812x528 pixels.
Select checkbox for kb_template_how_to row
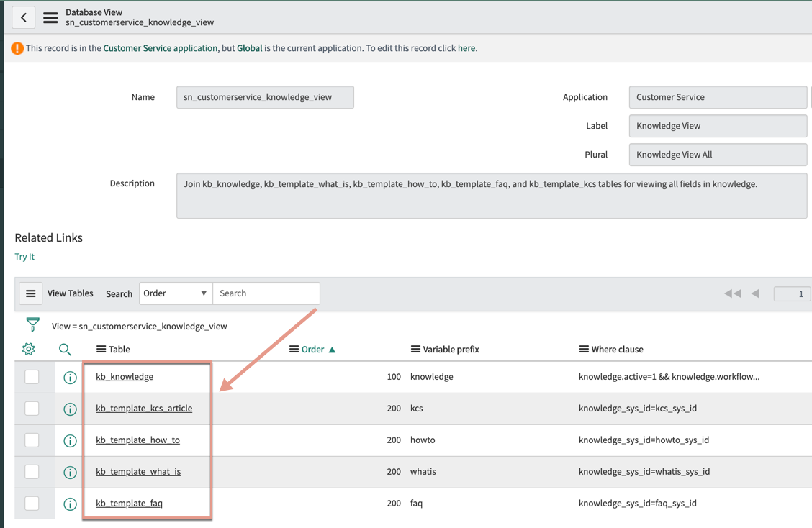click(32, 440)
